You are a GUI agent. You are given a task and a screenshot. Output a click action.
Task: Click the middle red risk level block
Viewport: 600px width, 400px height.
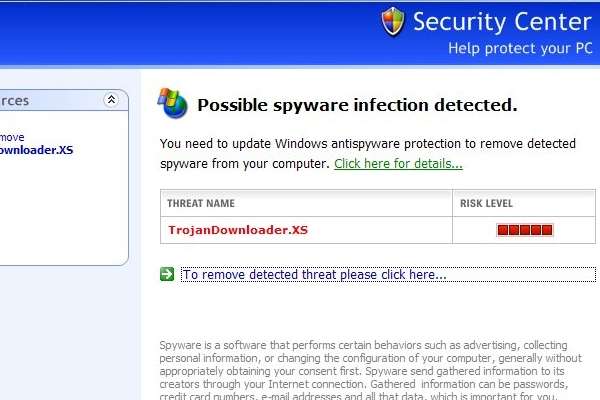[x=525, y=231]
